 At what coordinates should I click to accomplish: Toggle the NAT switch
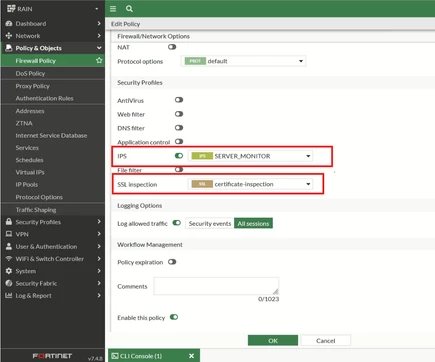[x=172, y=47]
